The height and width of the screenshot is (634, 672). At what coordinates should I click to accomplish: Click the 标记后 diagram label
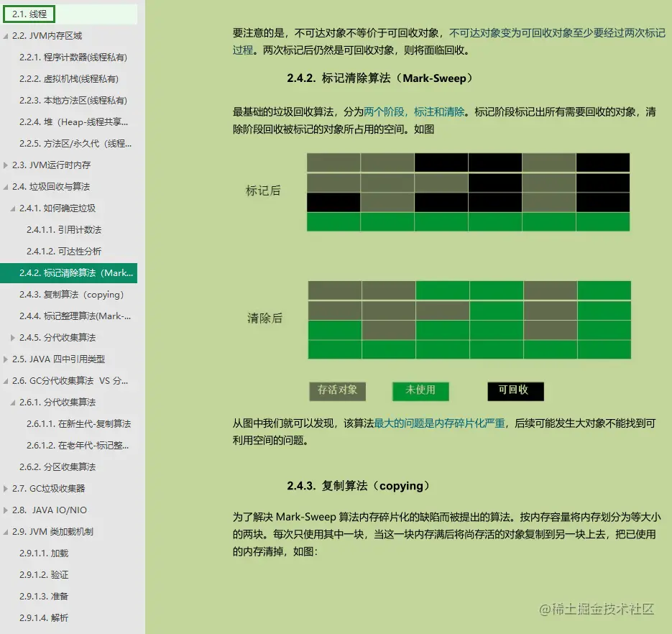(263, 190)
